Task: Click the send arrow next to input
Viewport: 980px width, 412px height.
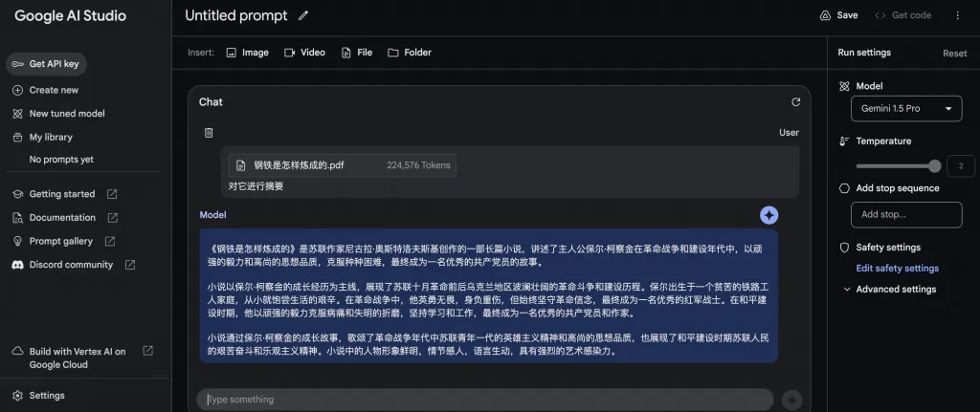Action: [x=791, y=400]
